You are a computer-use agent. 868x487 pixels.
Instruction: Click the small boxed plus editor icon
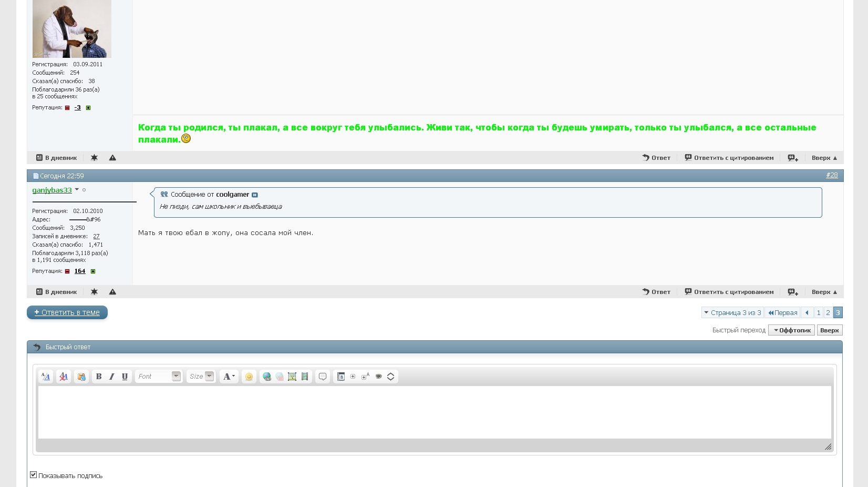353,377
